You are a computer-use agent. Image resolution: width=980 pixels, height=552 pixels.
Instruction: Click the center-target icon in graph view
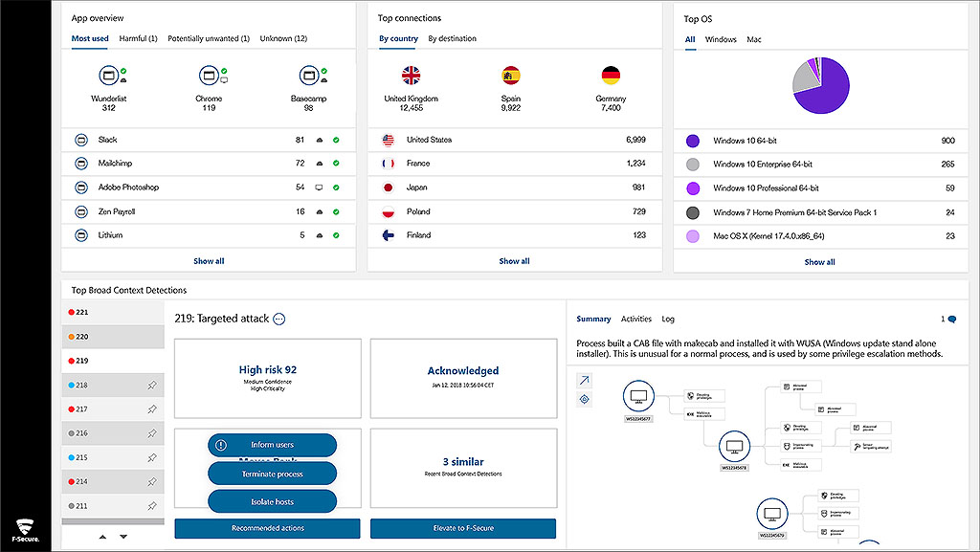pos(584,399)
